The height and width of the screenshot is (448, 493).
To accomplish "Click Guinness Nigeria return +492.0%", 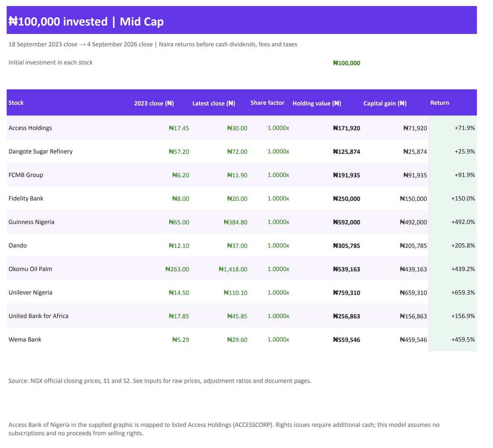I will pos(463,222).
